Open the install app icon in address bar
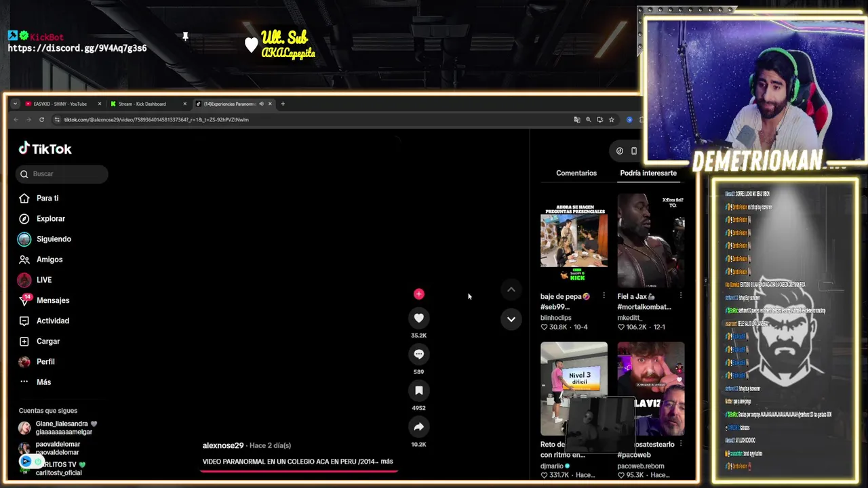 pos(599,119)
